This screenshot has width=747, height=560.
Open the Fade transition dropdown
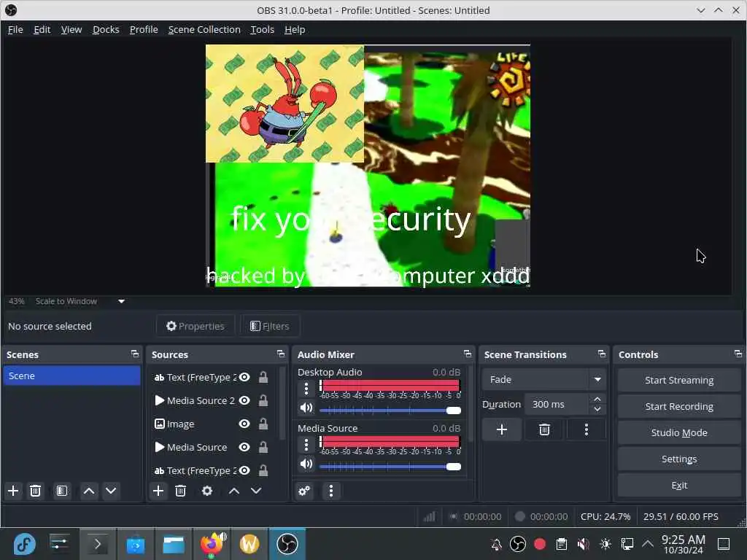click(x=544, y=379)
